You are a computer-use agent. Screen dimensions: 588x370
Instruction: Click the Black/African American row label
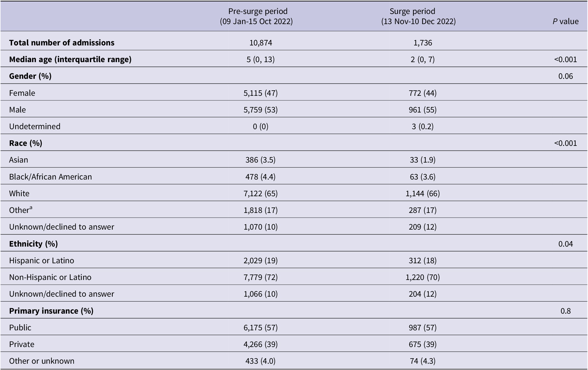pos(50,177)
